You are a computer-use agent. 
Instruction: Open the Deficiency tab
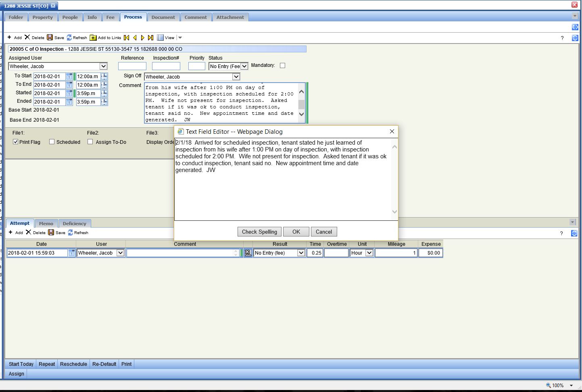tap(74, 224)
